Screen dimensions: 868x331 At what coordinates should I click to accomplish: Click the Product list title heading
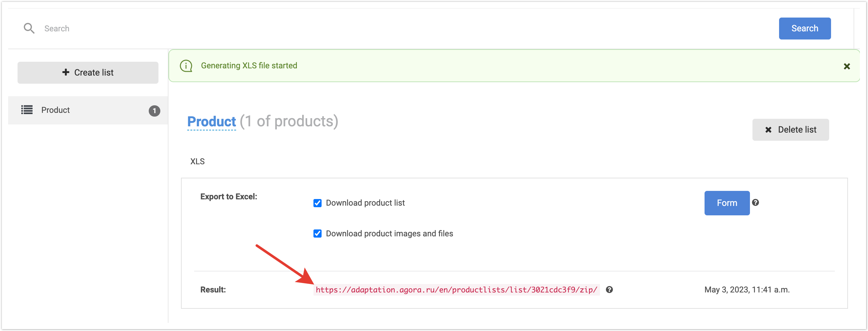tap(211, 122)
